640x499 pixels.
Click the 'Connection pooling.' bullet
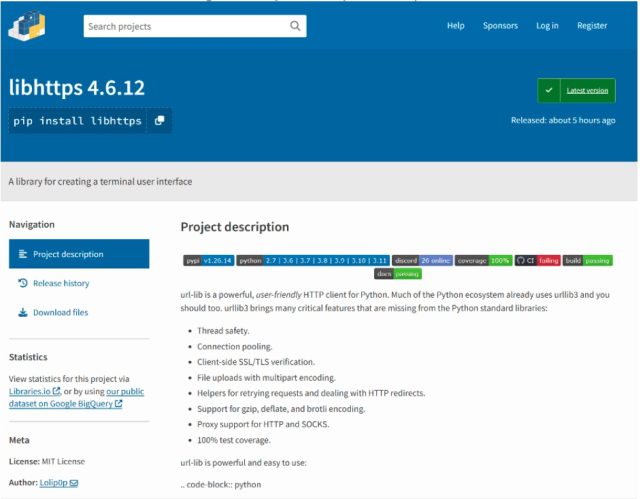[234, 346]
